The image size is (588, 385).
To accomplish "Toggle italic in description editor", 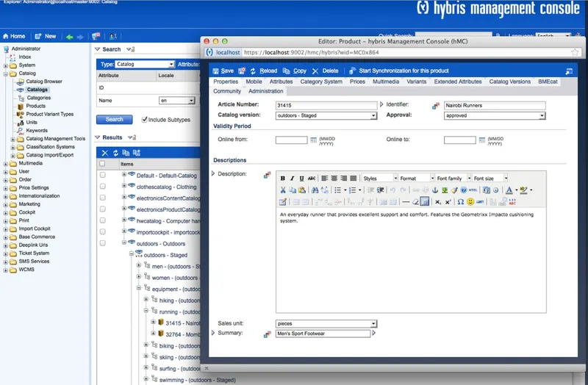I will click(292, 179).
